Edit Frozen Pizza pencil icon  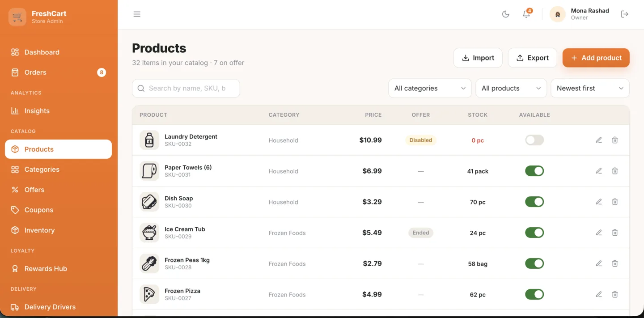(599, 294)
